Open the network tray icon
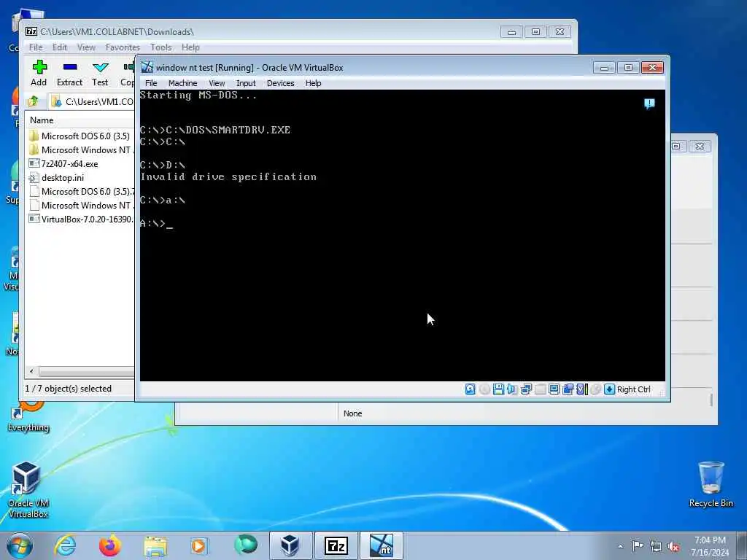747x560 pixels. (x=656, y=546)
